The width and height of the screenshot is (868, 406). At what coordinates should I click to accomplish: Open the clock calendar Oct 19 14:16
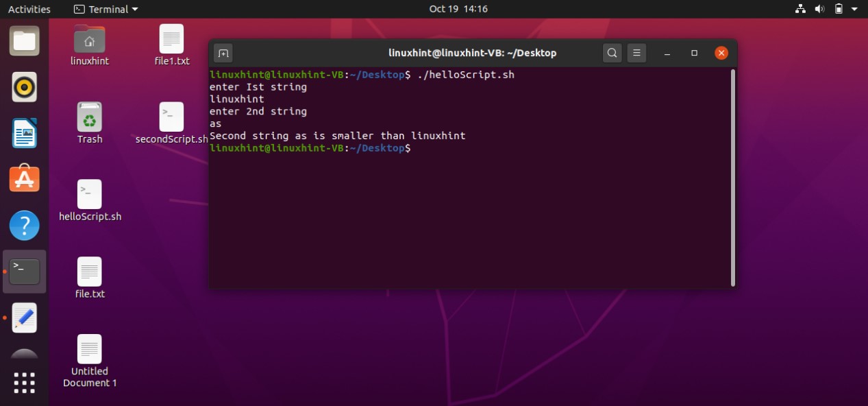pyautogui.click(x=458, y=9)
